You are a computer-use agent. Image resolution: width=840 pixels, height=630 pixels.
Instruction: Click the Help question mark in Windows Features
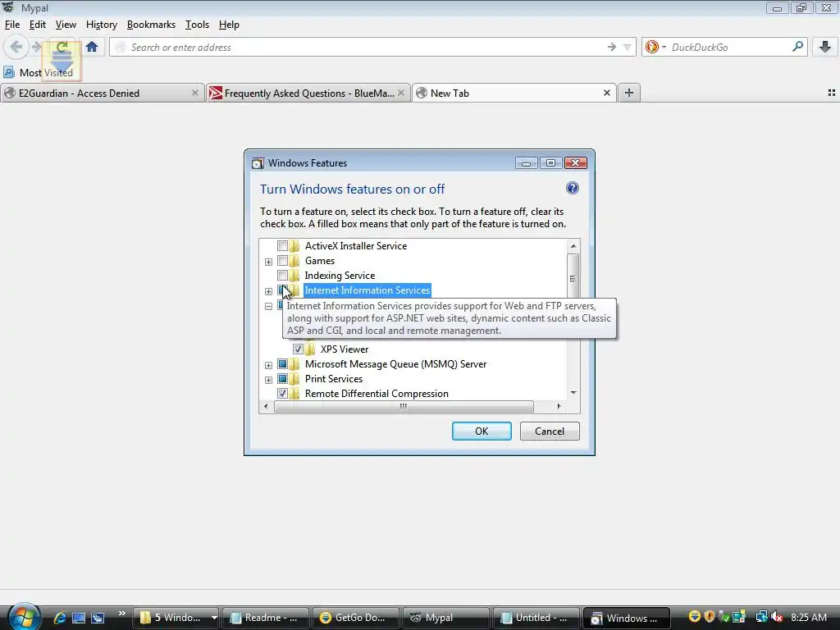pyautogui.click(x=572, y=188)
